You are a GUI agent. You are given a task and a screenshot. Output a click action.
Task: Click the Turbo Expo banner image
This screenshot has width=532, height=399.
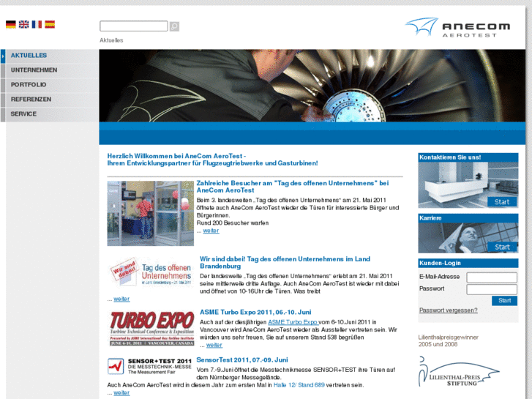click(152, 329)
